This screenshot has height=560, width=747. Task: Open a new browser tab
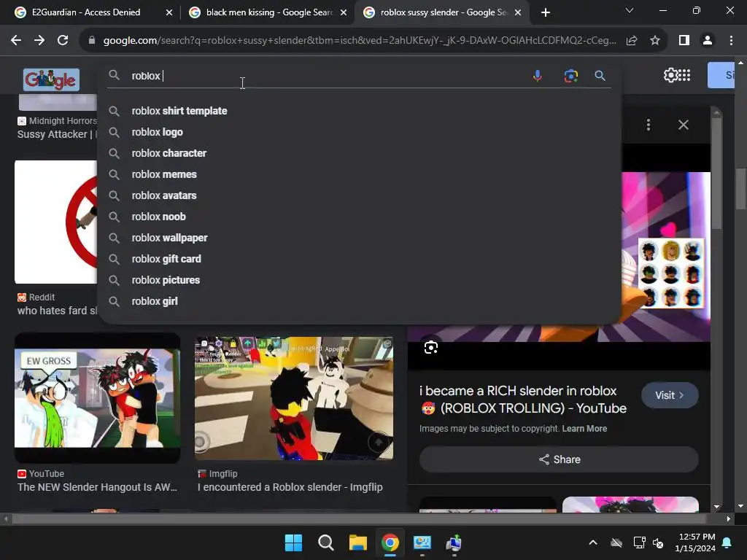coord(546,12)
